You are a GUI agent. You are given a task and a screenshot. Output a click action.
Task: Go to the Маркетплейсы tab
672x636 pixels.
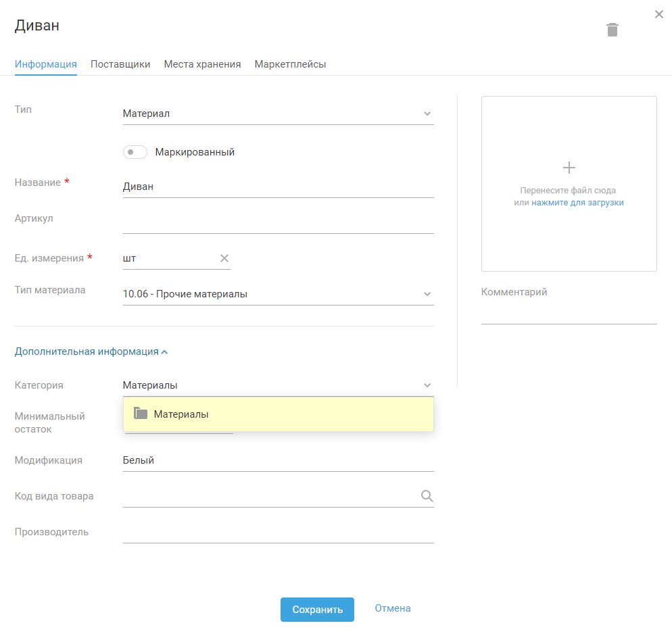click(290, 64)
